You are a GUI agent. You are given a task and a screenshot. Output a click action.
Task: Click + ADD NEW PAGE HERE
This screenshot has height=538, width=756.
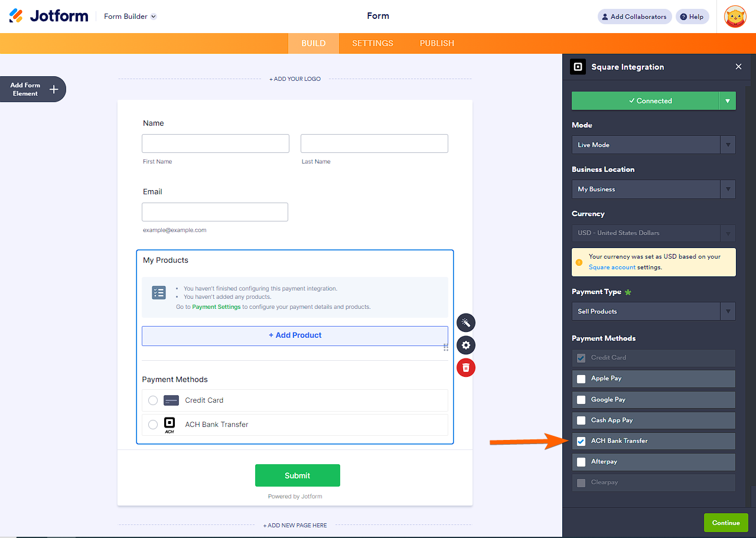click(x=295, y=526)
